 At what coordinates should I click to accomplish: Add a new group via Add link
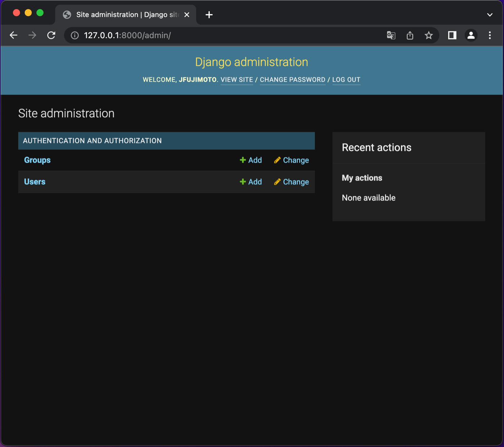tap(251, 160)
